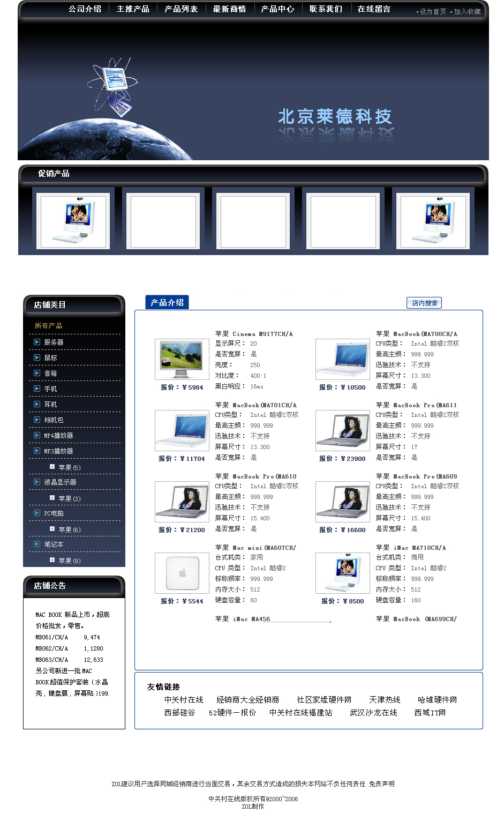Image resolution: width=504 pixels, height=836 pixels.
Task: Visit the 西域IT网 link
Action: tap(430, 713)
